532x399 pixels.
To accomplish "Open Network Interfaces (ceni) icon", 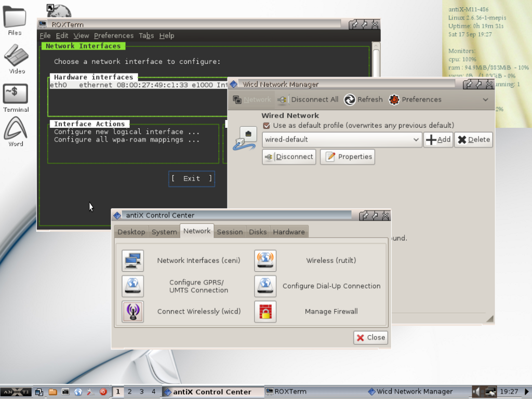I will tap(132, 261).
